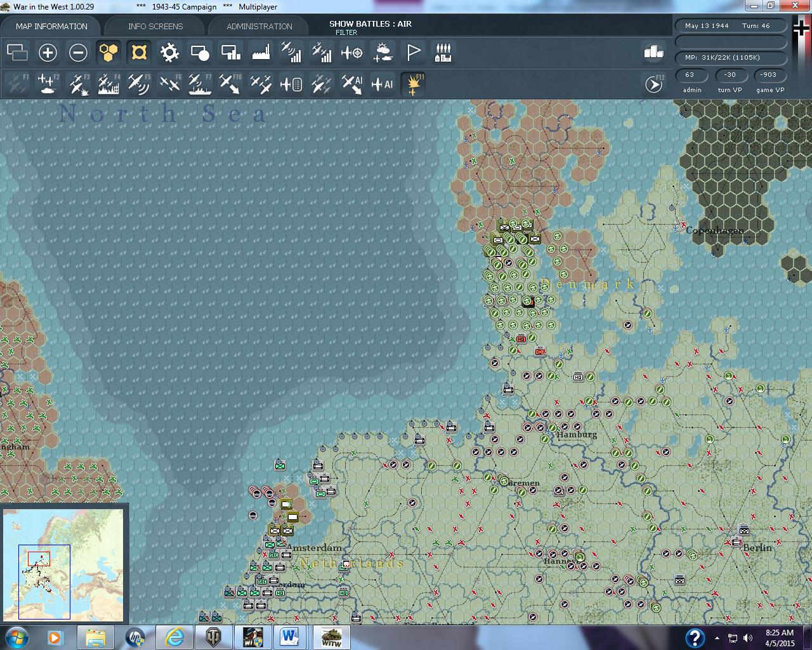Click the twin aircraft bars icon
The height and width of the screenshot is (650, 812).
(x=322, y=52)
